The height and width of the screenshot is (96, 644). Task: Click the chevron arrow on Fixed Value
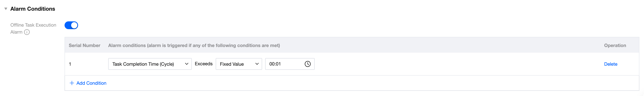click(x=257, y=64)
